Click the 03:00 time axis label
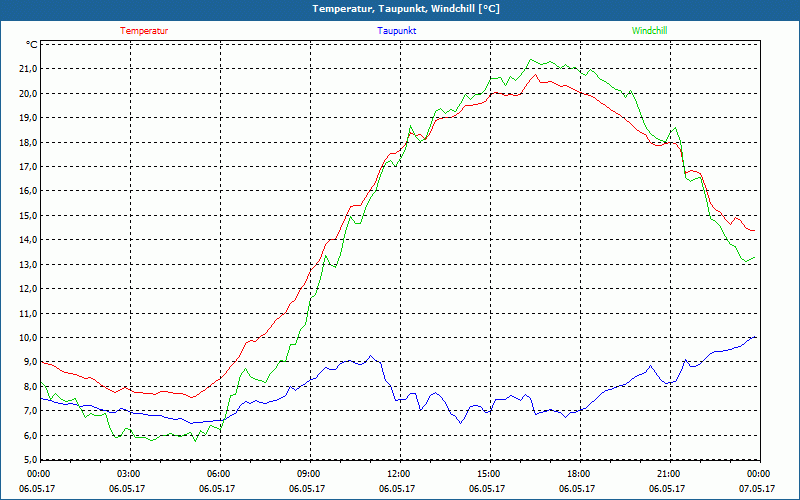This screenshot has width=800, height=500. coord(130,474)
